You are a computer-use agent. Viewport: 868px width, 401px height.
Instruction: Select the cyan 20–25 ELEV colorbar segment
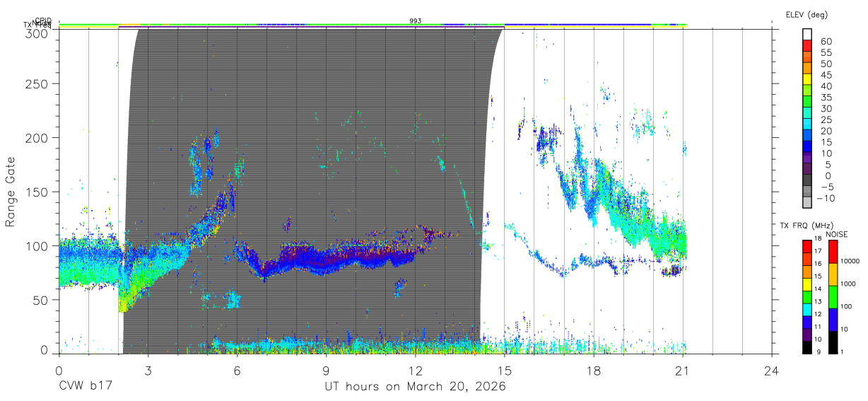coord(807,124)
